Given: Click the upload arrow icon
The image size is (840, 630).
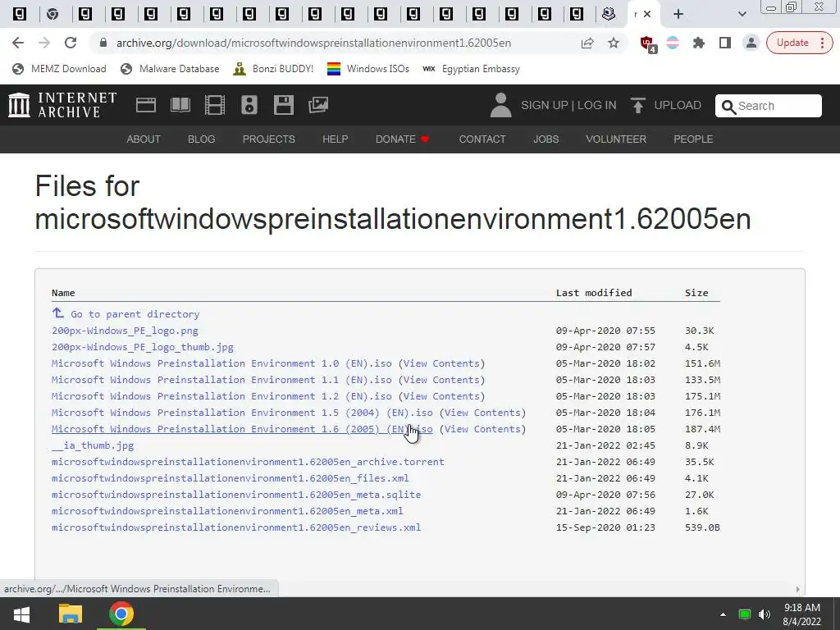Looking at the screenshot, I should coord(637,105).
